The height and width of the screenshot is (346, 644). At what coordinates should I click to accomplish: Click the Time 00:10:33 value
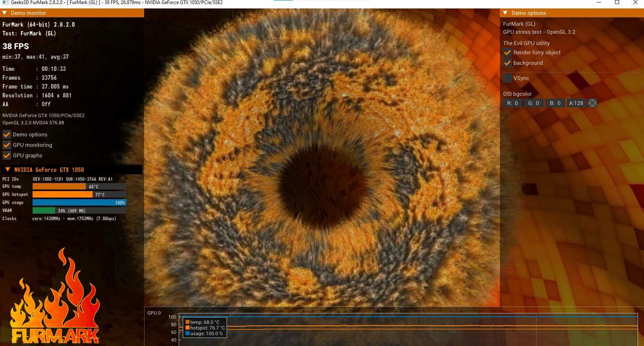pos(54,69)
